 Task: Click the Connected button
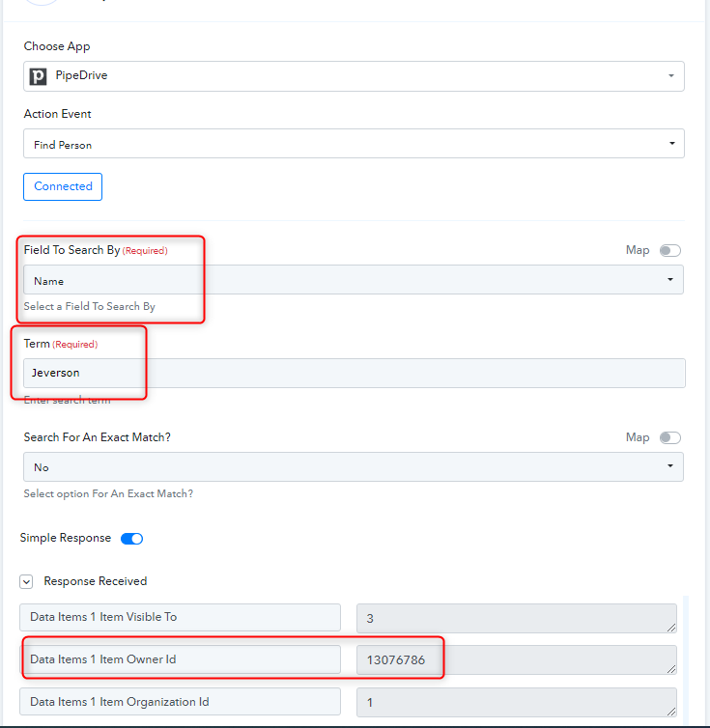coord(63,186)
